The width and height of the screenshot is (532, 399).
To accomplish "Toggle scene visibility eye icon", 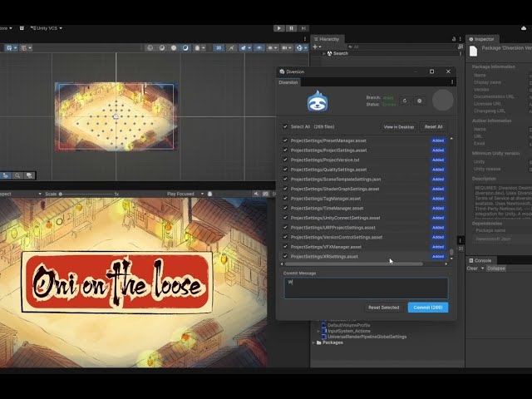I will (259, 48).
